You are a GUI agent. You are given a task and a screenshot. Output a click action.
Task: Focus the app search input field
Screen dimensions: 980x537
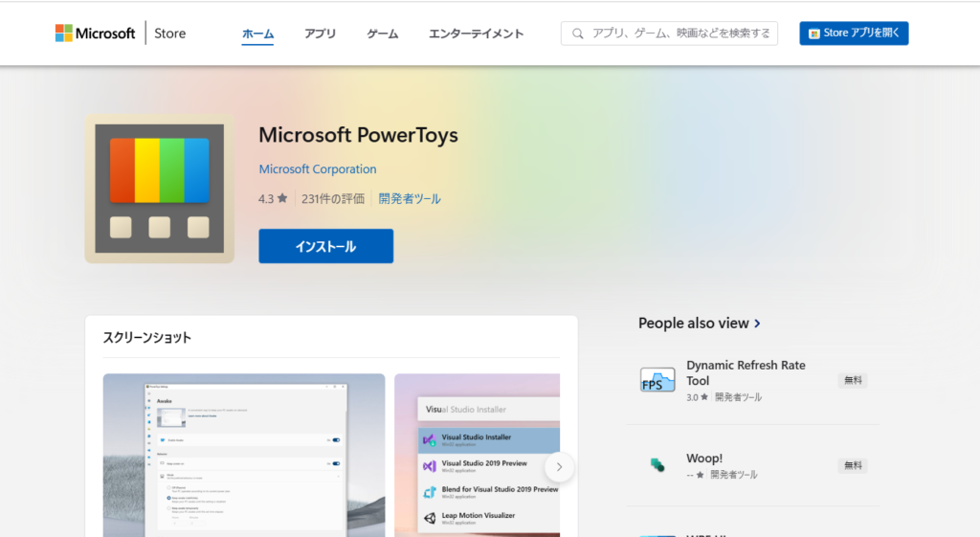click(x=679, y=34)
